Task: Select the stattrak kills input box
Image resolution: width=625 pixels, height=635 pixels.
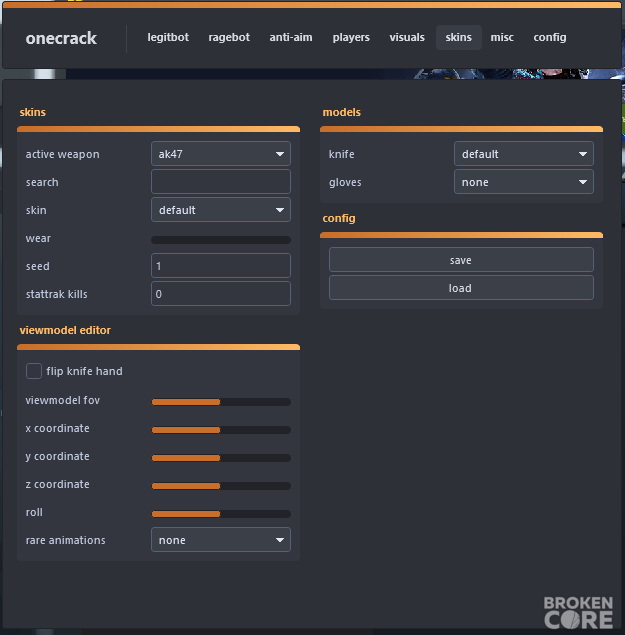Action: (x=221, y=294)
